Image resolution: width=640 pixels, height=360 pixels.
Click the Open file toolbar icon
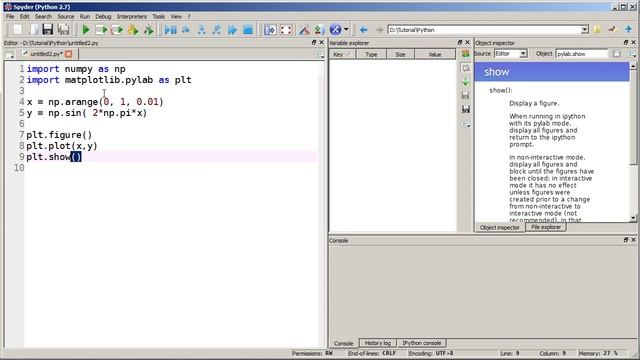tap(34, 29)
